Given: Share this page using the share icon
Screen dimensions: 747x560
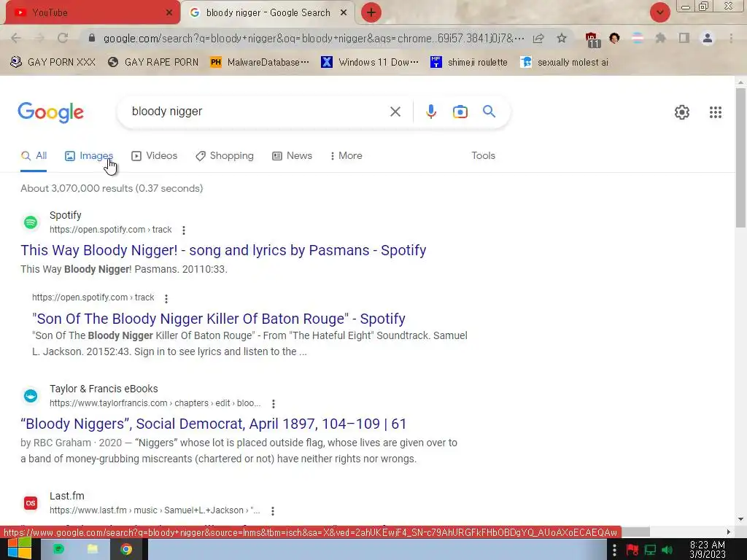Looking at the screenshot, I should [538, 38].
